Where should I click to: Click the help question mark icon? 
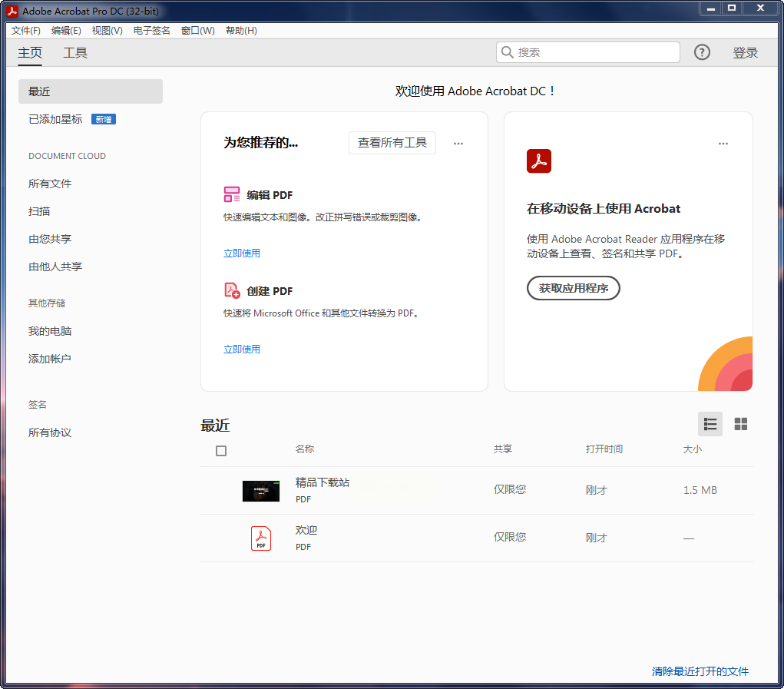(x=702, y=52)
